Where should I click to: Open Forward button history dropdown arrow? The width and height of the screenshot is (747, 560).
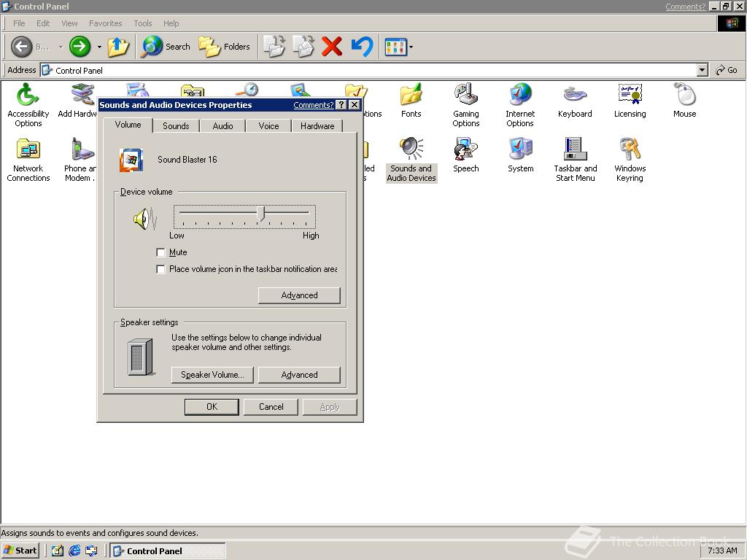click(99, 47)
